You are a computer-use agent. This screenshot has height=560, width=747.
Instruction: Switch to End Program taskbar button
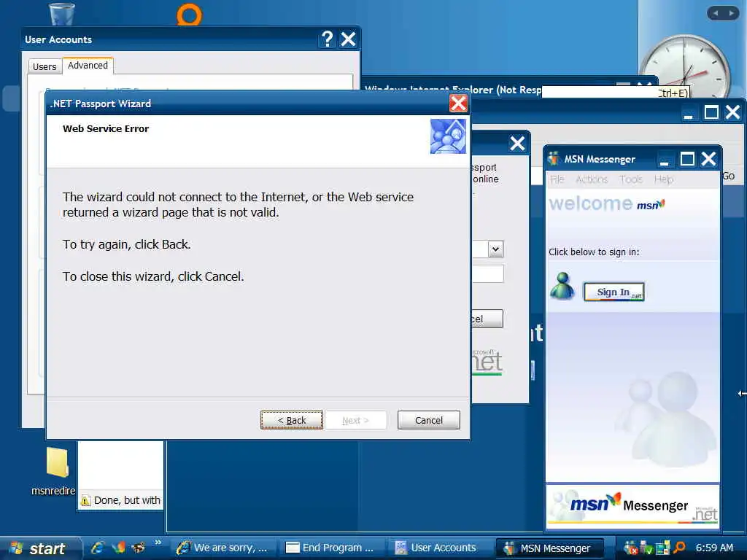[x=333, y=548]
